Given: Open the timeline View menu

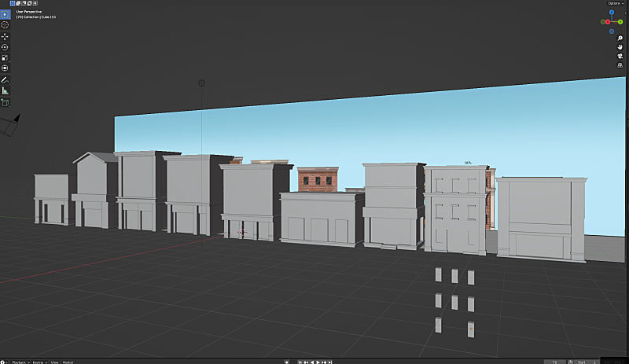Looking at the screenshot, I should (54, 362).
